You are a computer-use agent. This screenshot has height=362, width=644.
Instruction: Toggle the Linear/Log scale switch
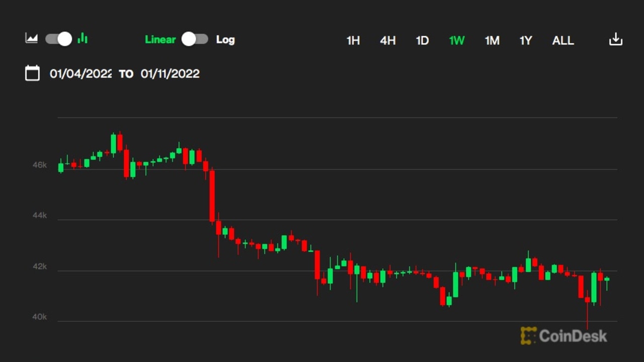(x=195, y=39)
